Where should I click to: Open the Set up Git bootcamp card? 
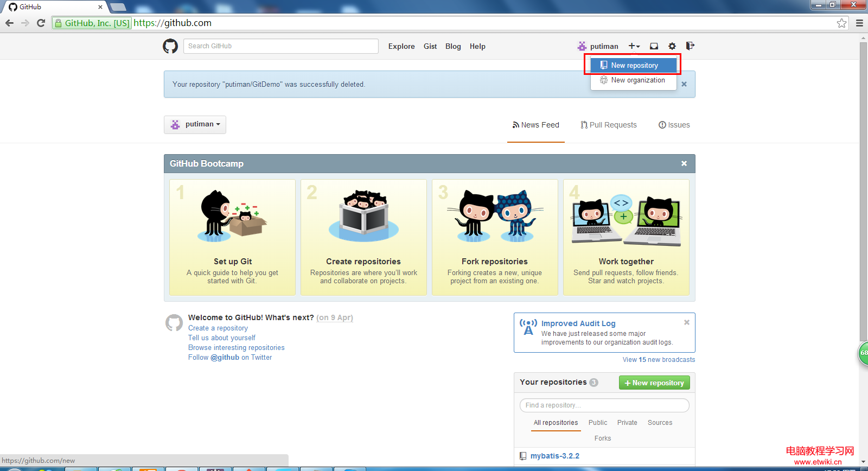232,238
